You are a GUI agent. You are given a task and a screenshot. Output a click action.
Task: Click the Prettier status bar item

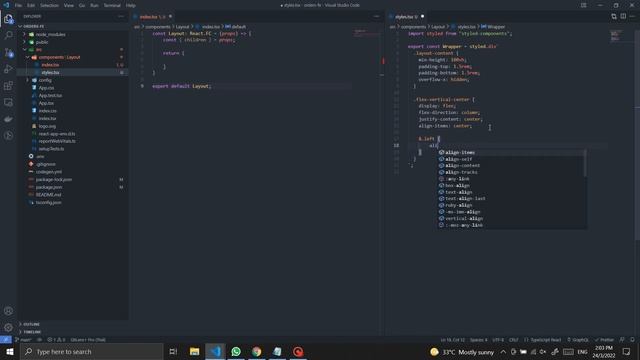[x=604, y=340]
